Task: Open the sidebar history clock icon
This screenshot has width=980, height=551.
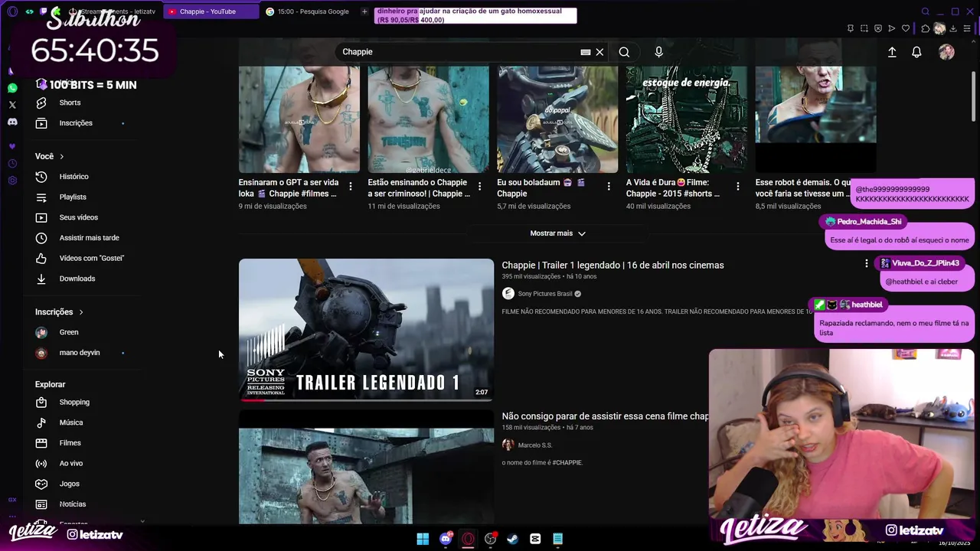Action: 12,164
